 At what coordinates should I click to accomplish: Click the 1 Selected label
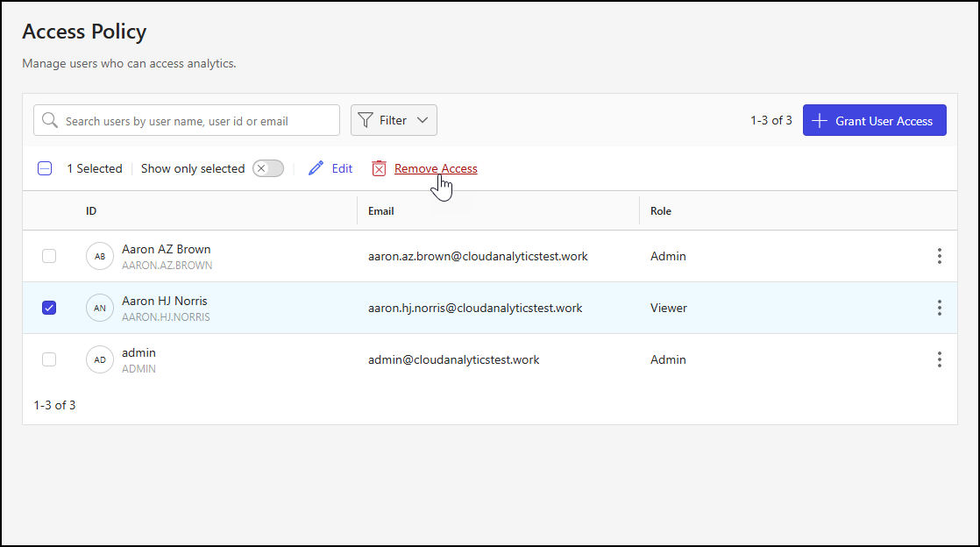(95, 168)
